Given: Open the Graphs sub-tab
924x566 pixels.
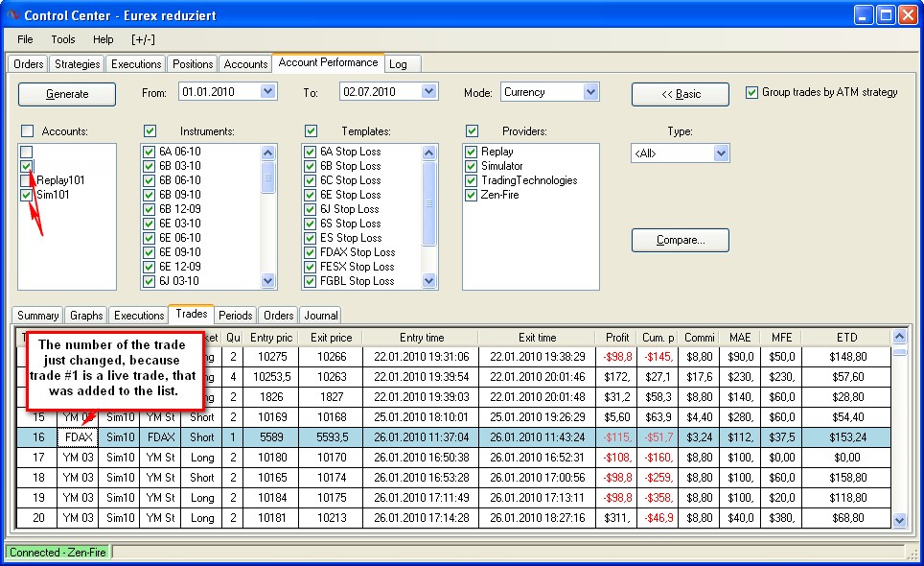Looking at the screenshot, I should point(86,315).
